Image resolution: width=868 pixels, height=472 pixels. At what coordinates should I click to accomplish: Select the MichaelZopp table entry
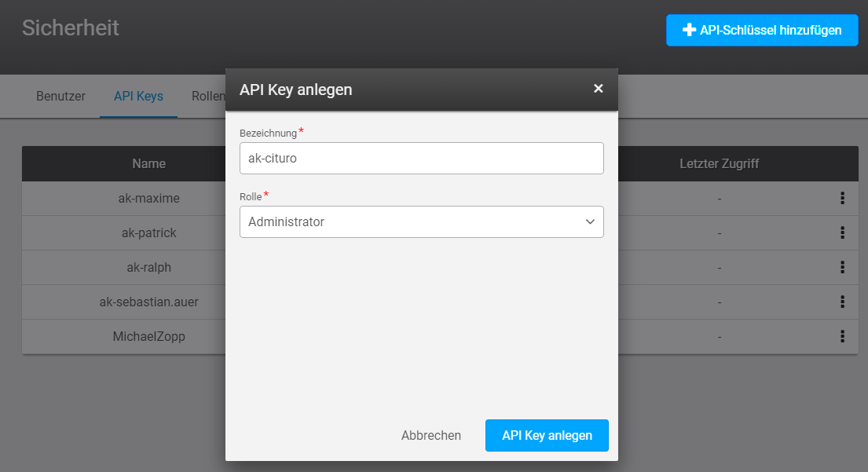148,336
